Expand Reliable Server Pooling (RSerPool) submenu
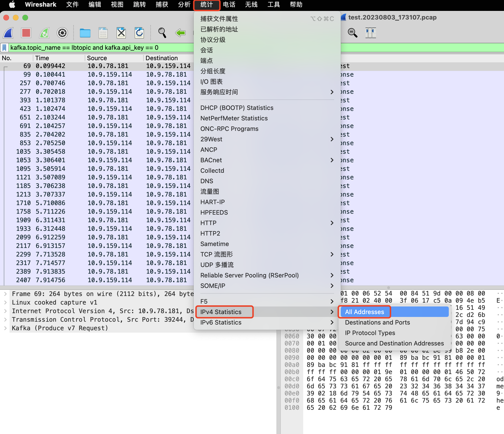Viewport: 504px width, 434px height. pos(267,275)
